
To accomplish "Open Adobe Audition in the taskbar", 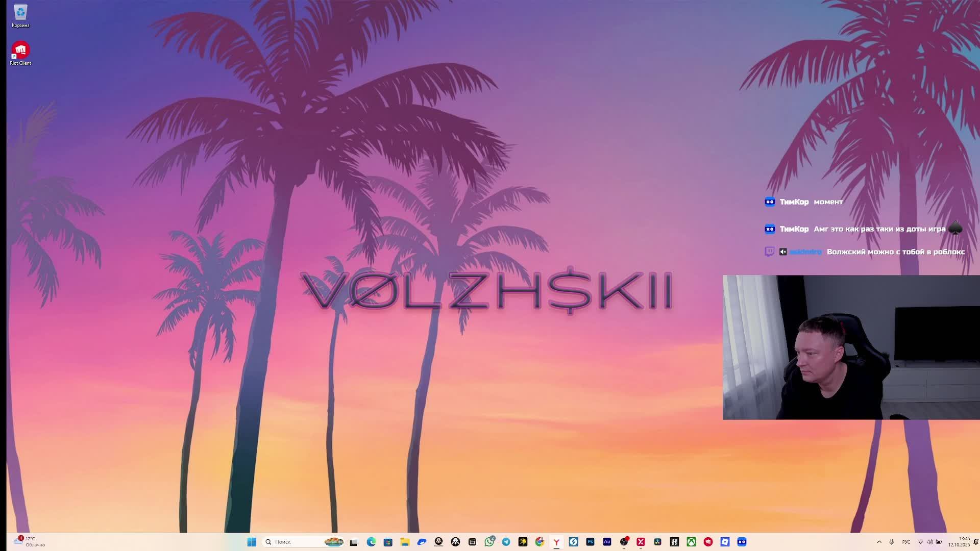I will [607, 542].
